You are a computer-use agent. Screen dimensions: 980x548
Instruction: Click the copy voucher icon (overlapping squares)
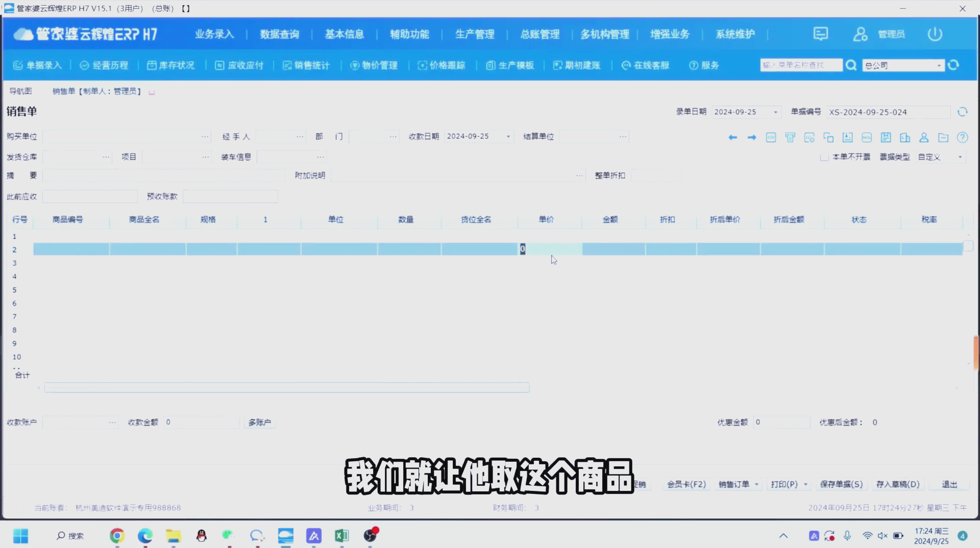pyautogui.click(x=828, y=138)
